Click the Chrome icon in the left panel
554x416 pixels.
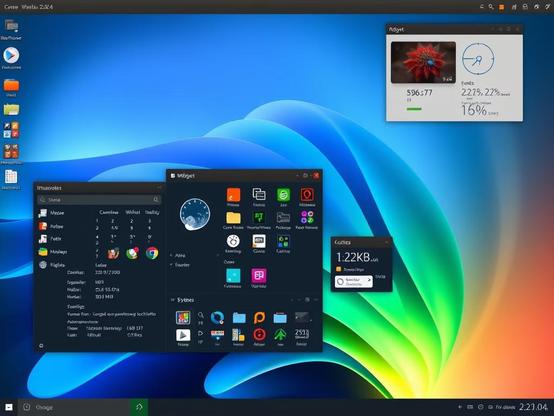152,253
